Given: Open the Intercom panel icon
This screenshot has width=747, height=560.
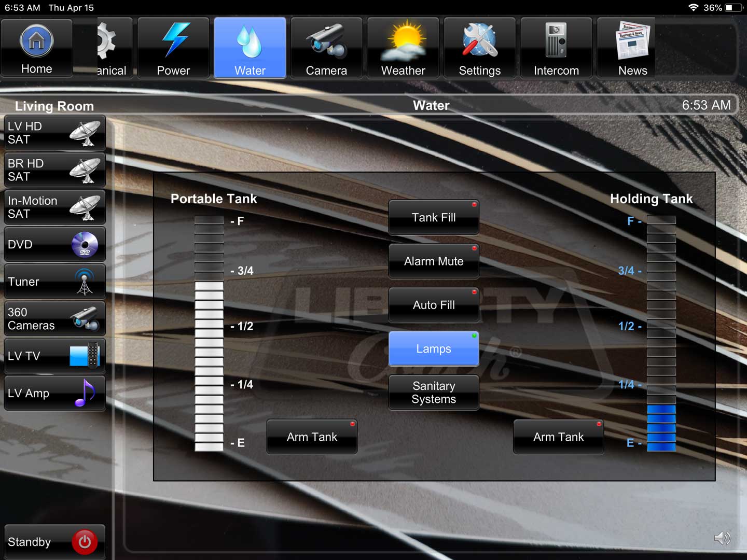Looking at the screenshot, I should [x=556, y=47].
